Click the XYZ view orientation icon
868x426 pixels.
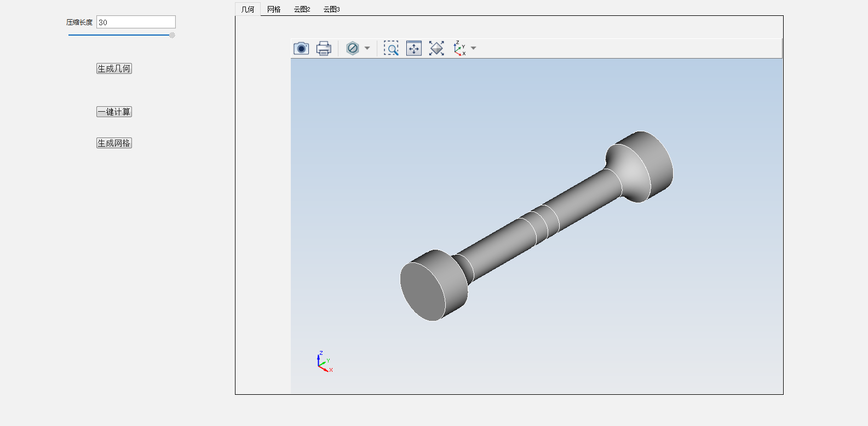point(459,48)
